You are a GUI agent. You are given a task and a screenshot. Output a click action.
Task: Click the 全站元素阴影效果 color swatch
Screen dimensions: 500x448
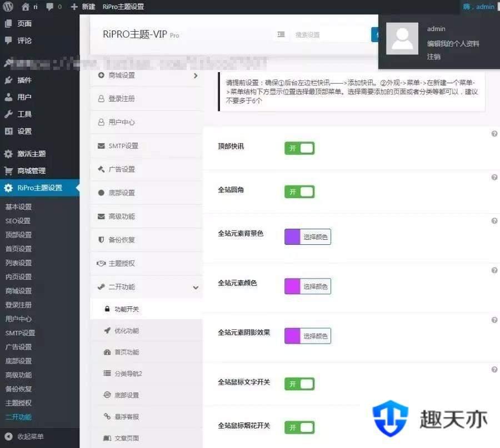[x=292, y=336]
